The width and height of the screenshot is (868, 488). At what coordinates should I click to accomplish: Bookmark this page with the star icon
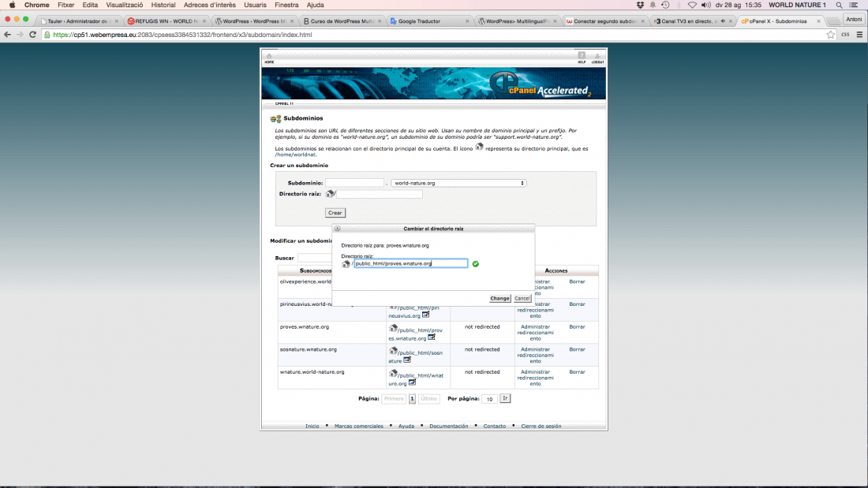coord(830,35)
